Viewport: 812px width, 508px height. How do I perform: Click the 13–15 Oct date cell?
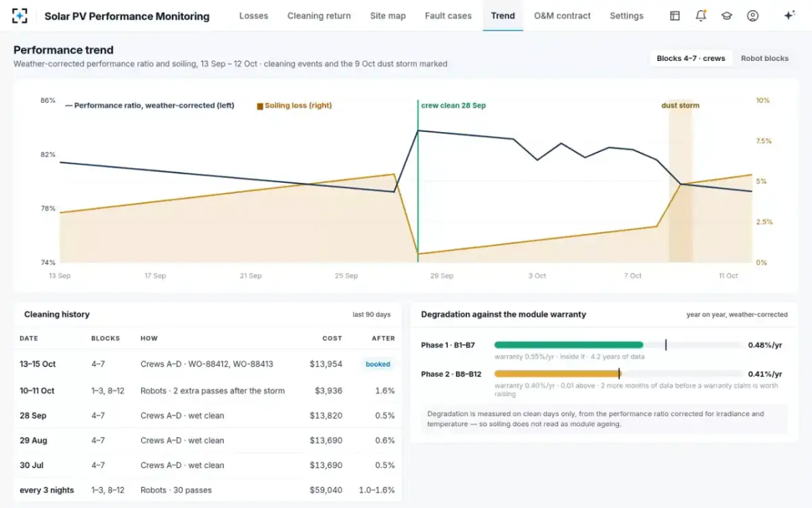(x=38, y=364)
